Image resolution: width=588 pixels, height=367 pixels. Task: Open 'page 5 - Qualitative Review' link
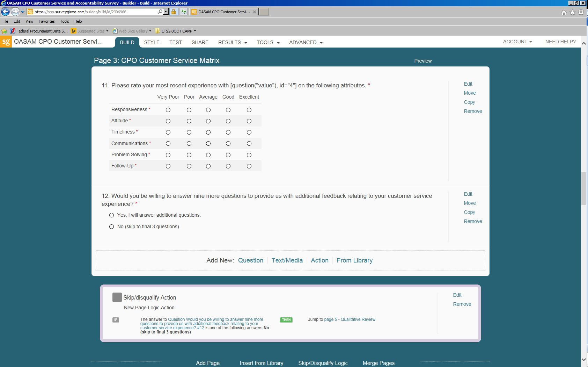(x=350, y=319)
